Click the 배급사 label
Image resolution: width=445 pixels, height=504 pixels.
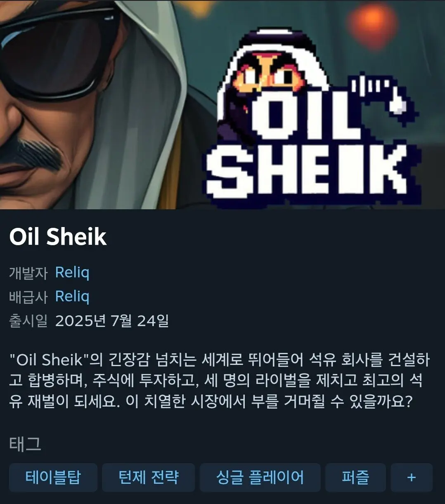(x=28, y=297)
